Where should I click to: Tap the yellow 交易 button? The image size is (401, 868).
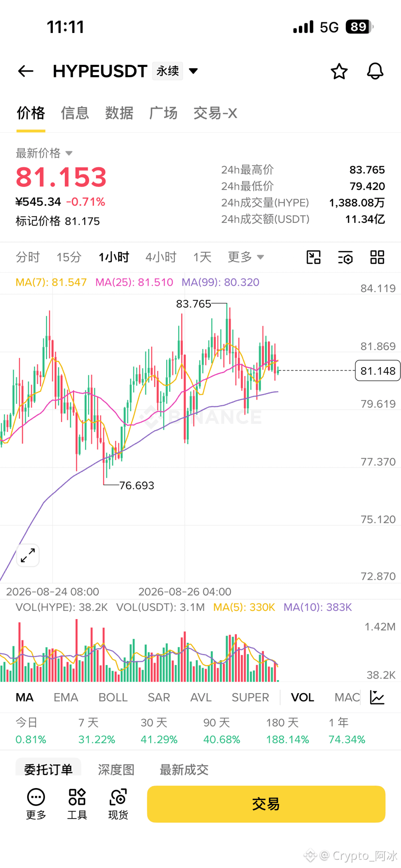266,804
